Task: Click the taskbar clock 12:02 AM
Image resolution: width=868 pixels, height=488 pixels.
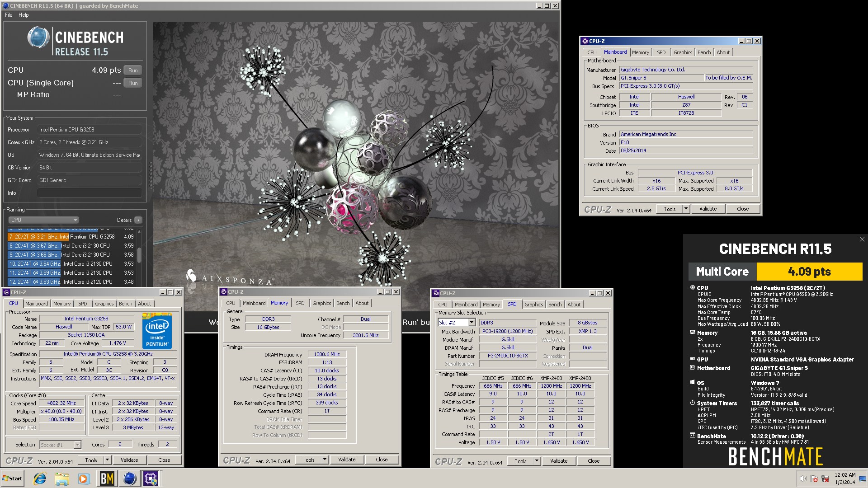Action: pyautogui.click(x=845, y=475)
